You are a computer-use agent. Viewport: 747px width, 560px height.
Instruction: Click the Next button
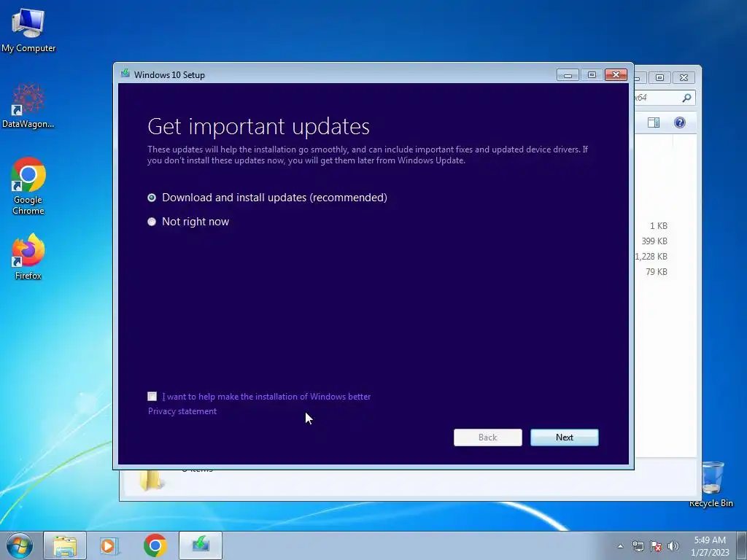coord(564,437)
